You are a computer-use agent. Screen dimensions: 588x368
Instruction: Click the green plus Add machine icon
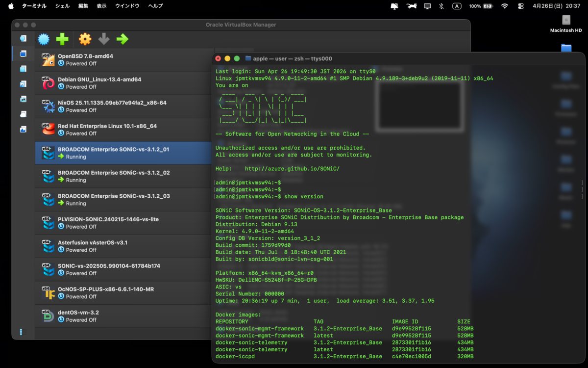point(62,39)
